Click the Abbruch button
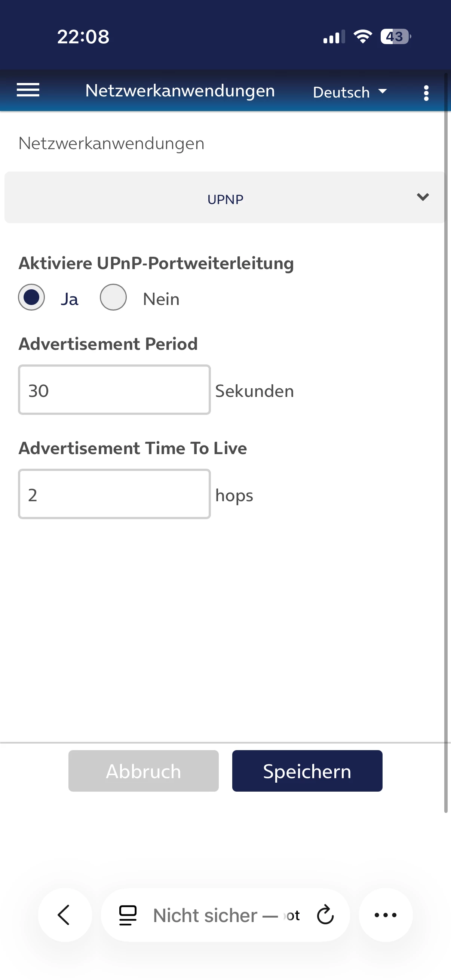Viewport: 451px width, 980px height. pos(144,771)
